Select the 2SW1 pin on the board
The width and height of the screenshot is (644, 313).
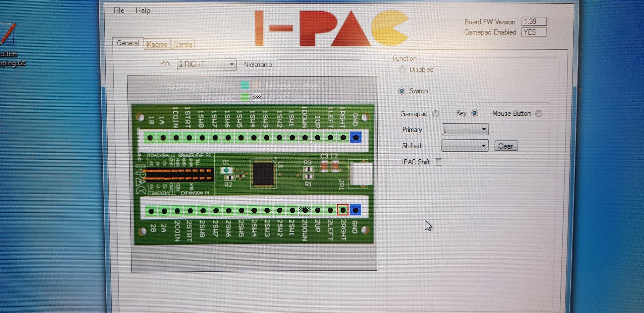point(292,210)
